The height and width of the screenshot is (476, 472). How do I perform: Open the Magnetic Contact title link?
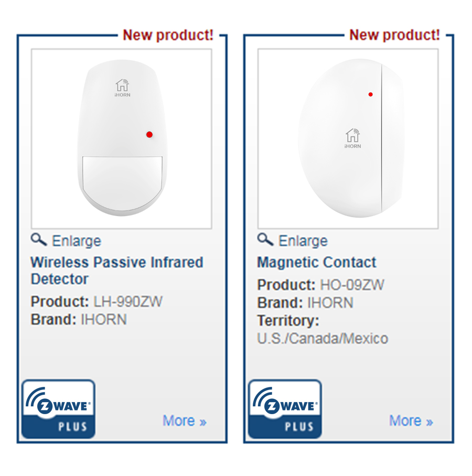[317, 263]
